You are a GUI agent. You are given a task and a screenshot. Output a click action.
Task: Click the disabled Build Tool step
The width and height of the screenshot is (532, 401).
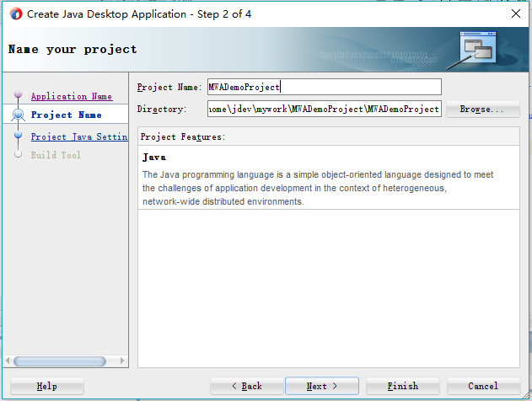(x=56, y=155)
